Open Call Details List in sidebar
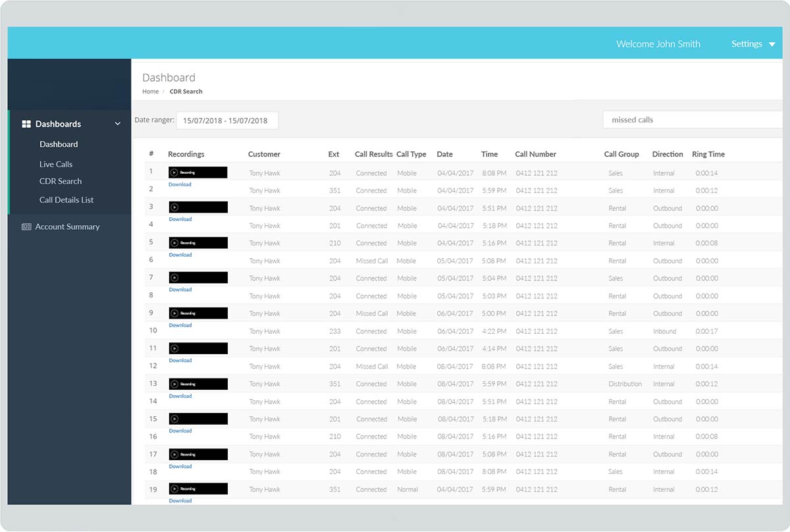This screenshot has width=790, height=532. coord(66,199)
